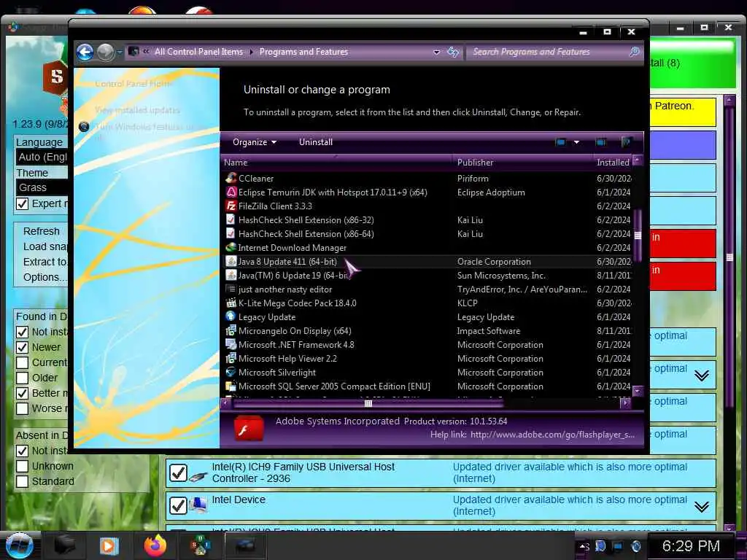Image resolution: width=747 pixels, height=560 pixels.
Task: Select the Microsoft Silverlight icon
Action: pos(231,373)
